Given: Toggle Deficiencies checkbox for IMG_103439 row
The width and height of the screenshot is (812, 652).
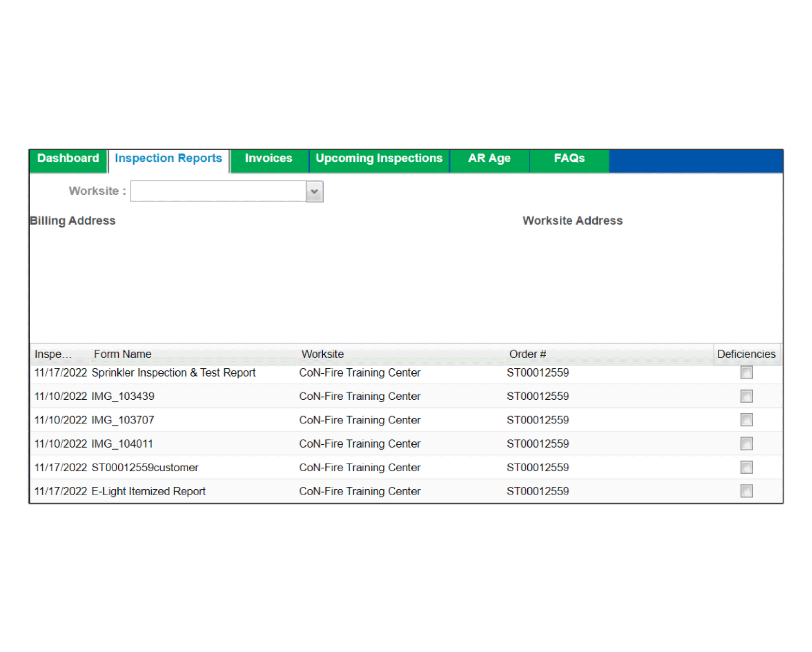Looking at the screenshot, I should coord(746,396).
